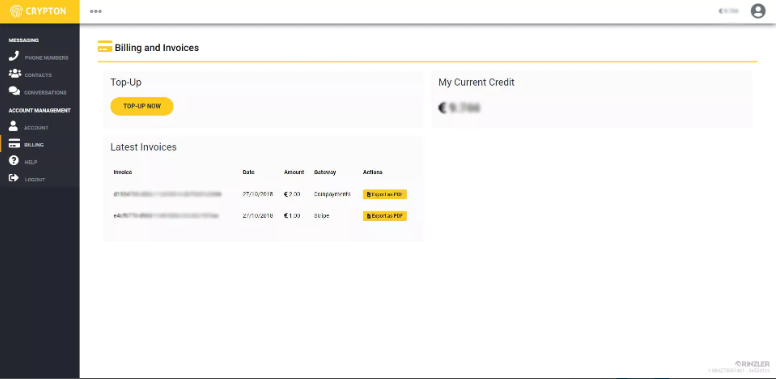Click the Top-Up card heading

(126, 83)
